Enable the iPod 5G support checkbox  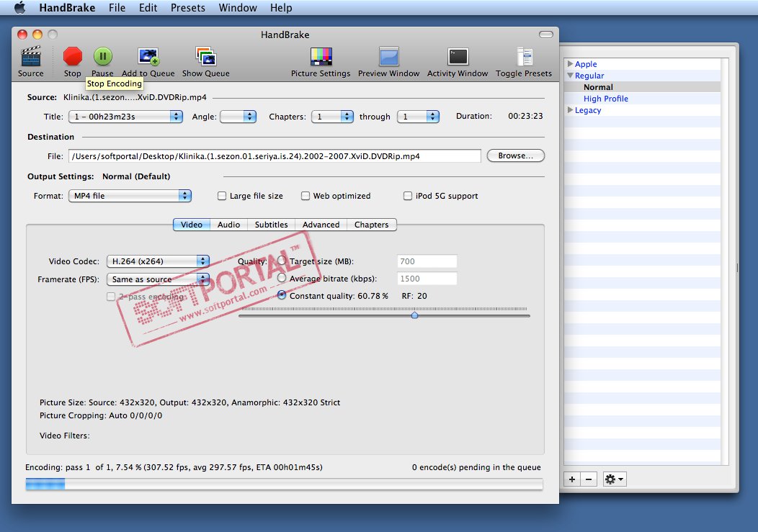408,196
